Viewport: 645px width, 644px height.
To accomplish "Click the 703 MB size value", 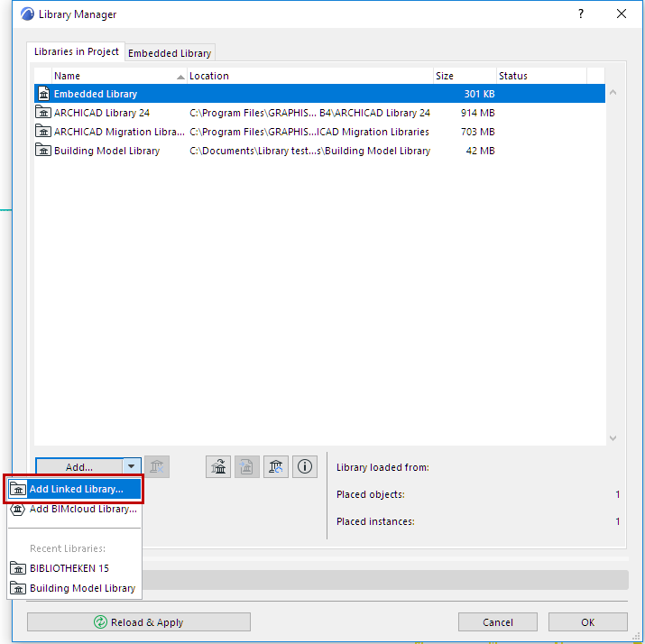I will 477,132.
